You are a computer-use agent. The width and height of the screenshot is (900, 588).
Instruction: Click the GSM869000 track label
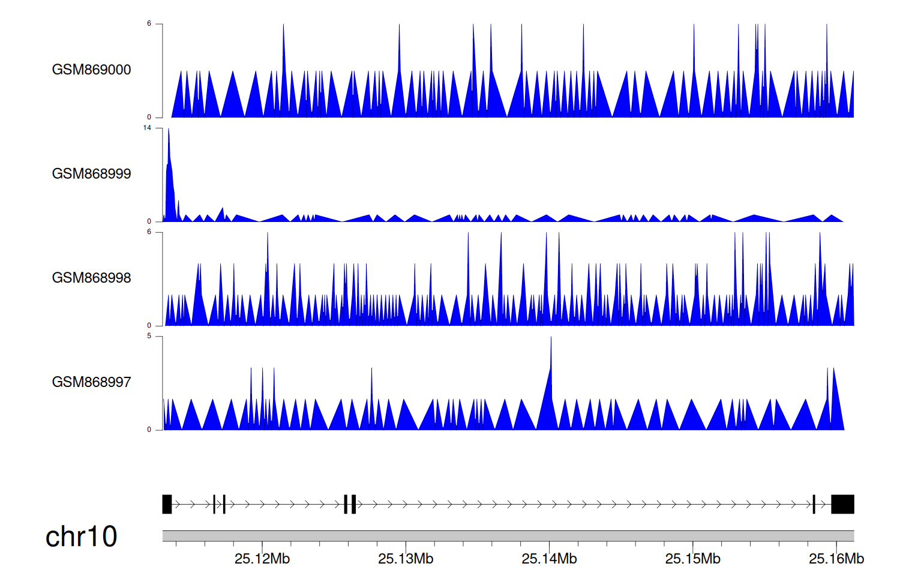point(91,70)
